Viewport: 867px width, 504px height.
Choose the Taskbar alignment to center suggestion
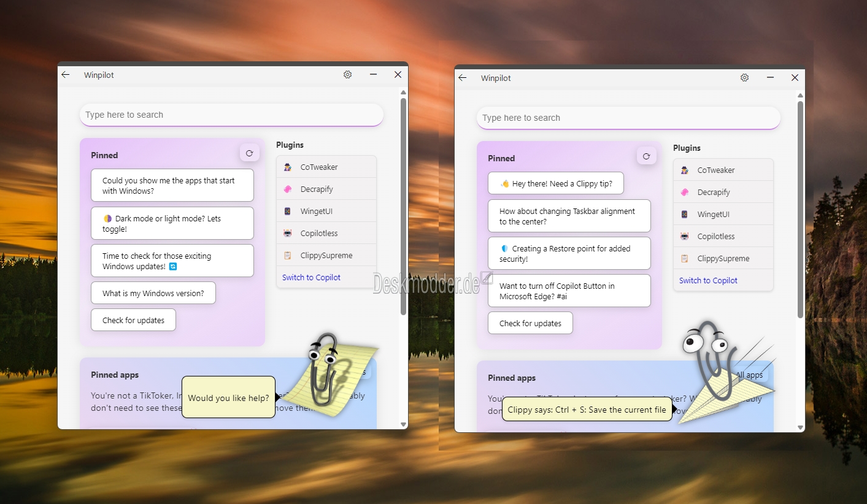569,216
